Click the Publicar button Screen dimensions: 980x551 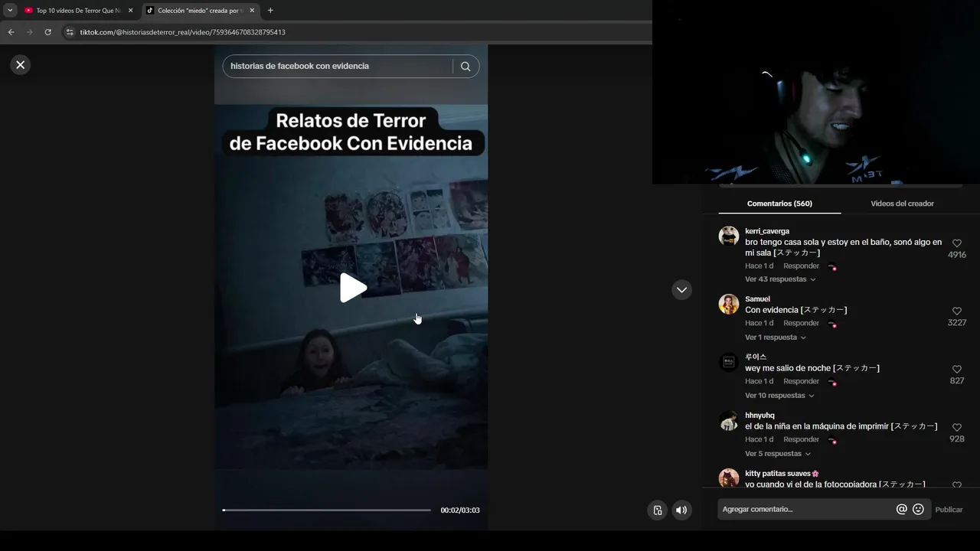click(949, 510)
